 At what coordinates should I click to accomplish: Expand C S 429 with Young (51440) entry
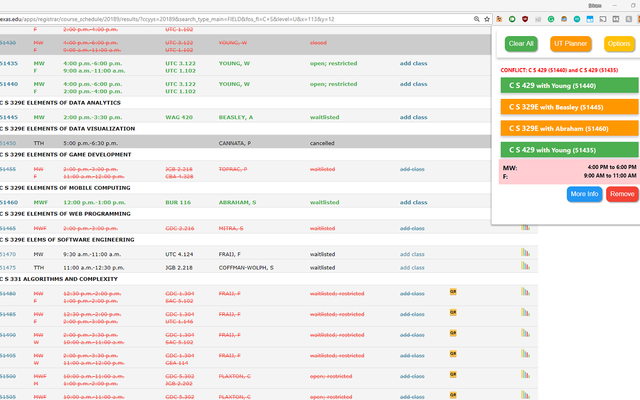(568, 85)
